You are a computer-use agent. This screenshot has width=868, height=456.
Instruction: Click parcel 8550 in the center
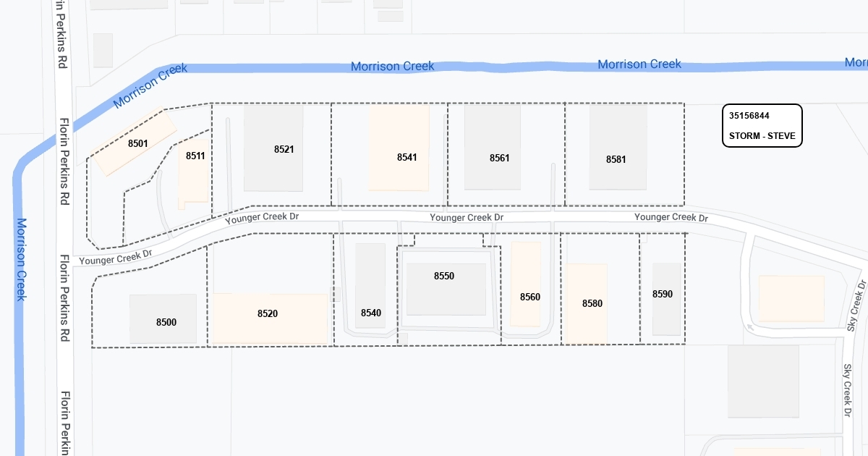(444, 276)
